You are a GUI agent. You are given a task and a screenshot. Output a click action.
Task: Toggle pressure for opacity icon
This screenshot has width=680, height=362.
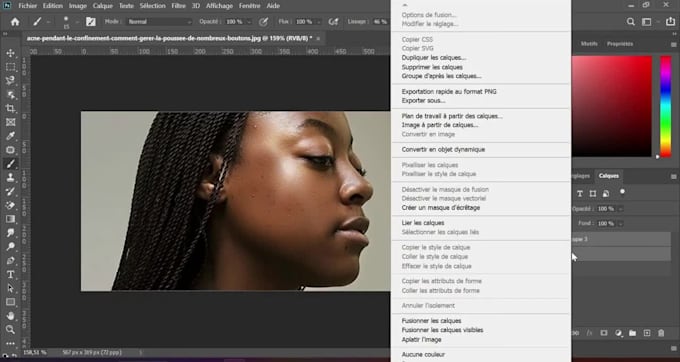coord(263,22)
